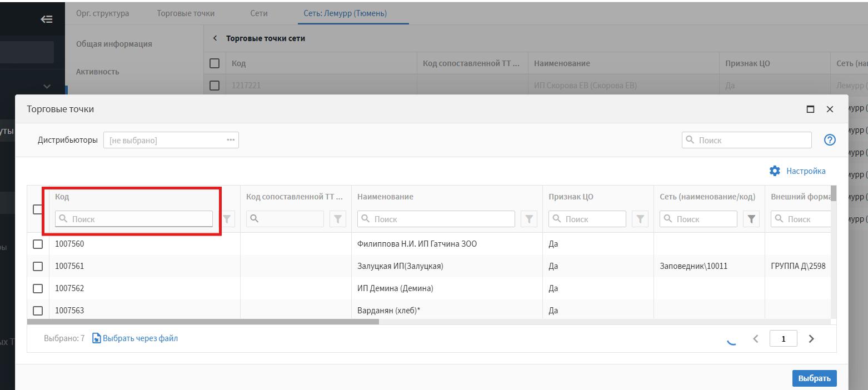
Task: Click the blue help question mark icon
Action: coord(830,140)
